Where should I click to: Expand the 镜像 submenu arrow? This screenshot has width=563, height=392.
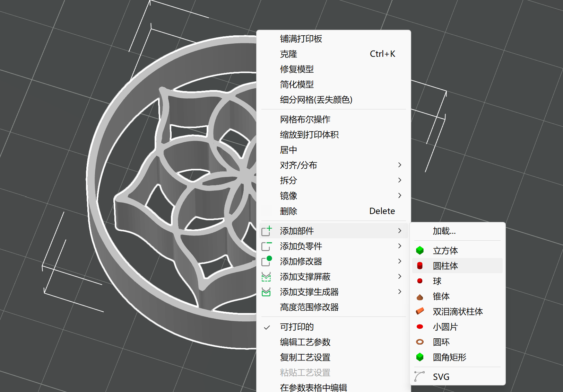[400, 195]
